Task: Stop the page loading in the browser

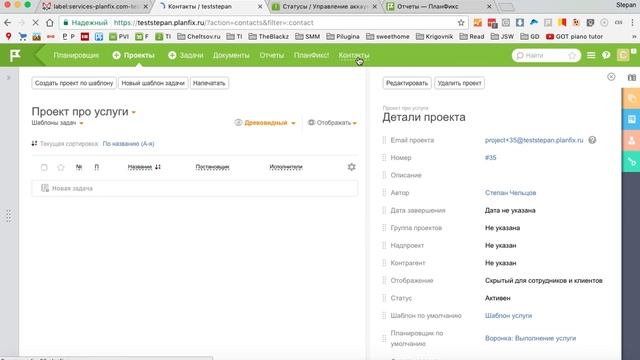Action: (x=35, y=23)
